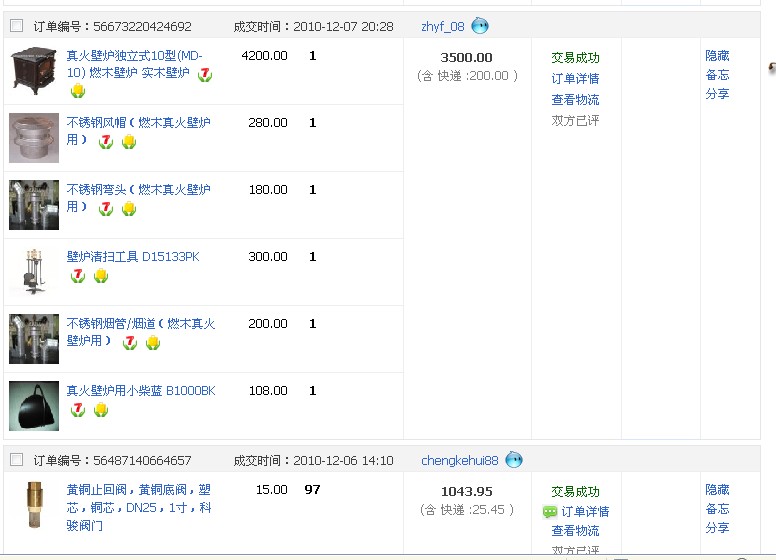Click 隐藏 to hide the first order
776x560 pixels.
pyautogui.click(x=717, y=56)
